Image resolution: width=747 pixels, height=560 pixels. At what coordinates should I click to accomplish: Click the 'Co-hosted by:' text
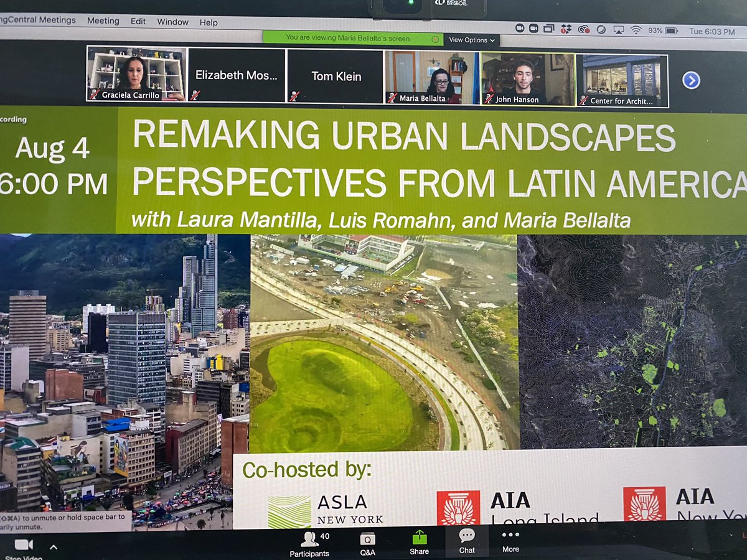(x=306, y=470)
